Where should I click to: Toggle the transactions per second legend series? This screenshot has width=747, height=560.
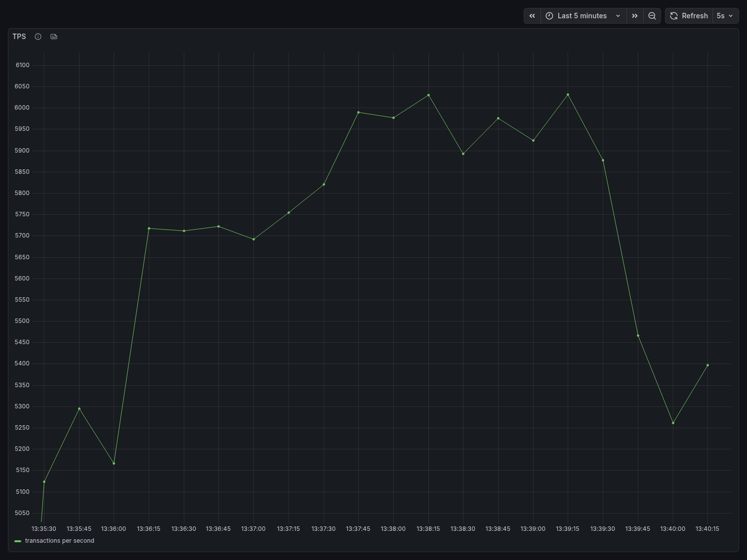[59, 541]
